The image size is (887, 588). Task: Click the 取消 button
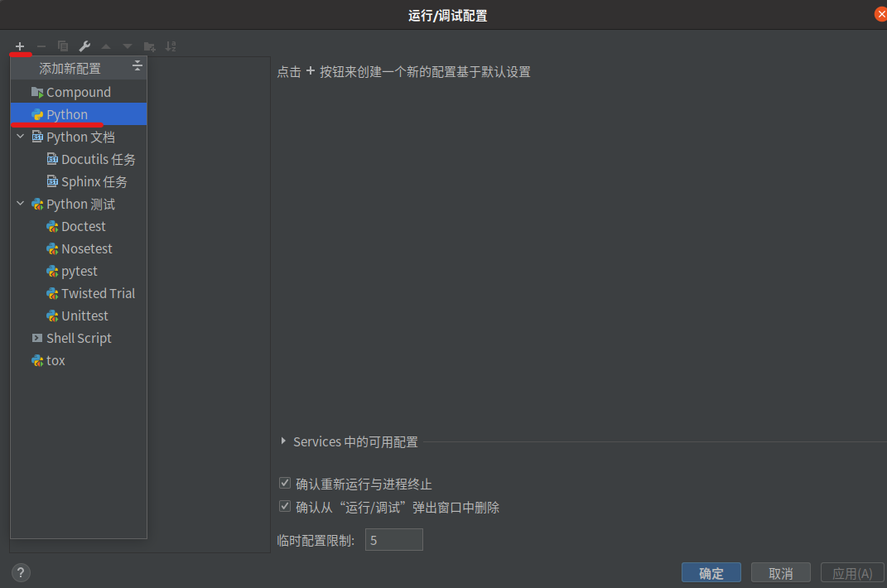(x=780, y=572)
